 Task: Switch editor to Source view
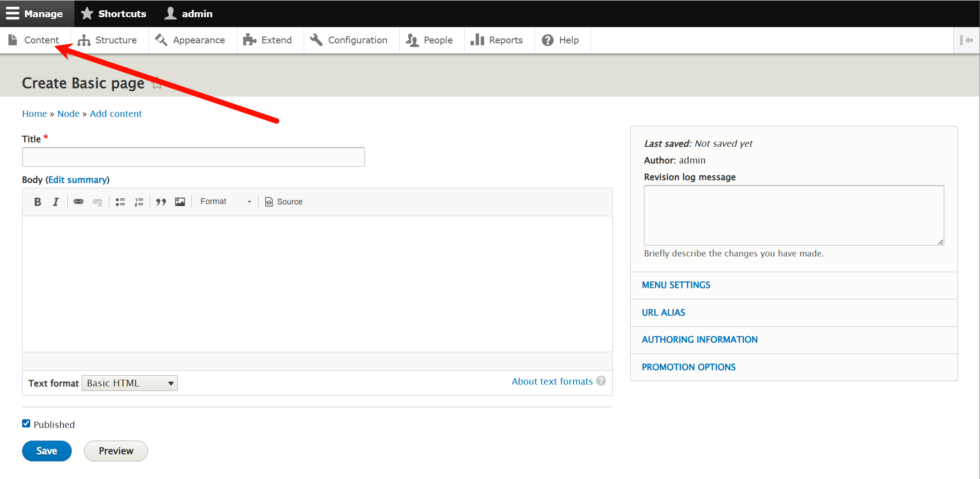point(284,202)
